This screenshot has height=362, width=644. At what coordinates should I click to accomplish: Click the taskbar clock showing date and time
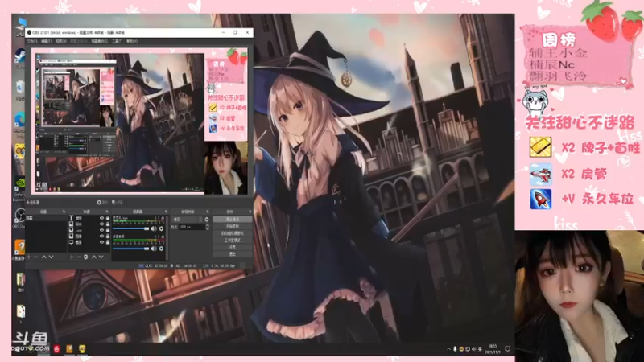[x=493, y=349]
